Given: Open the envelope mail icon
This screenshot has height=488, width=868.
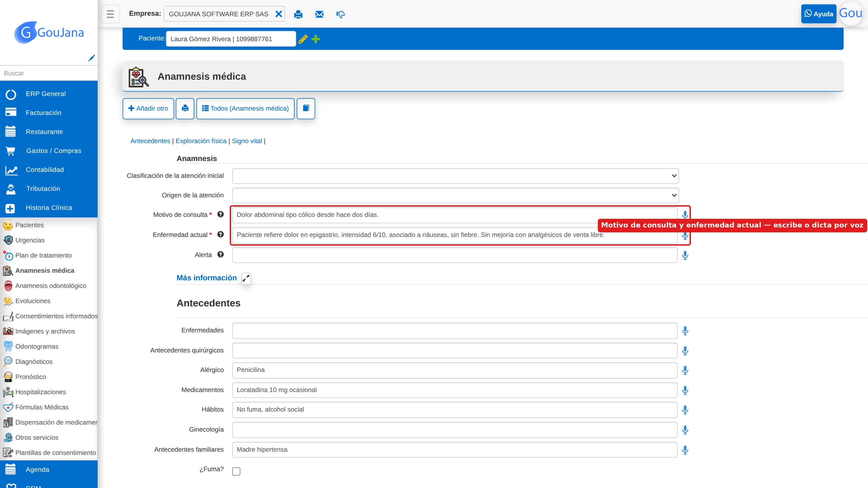Looking at the screenshot, I should 319,14.
